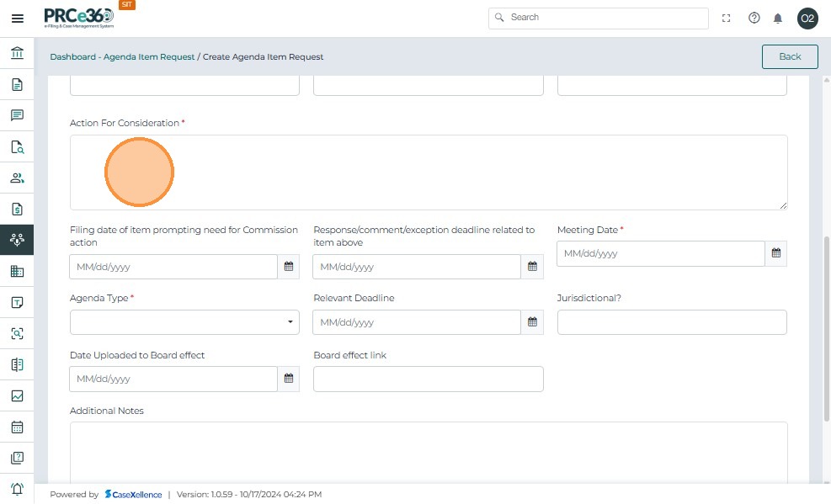Go to Dashboard - Agenda Item Request breadcrumb
The image size is (831, 504).
tap(122, 57)
